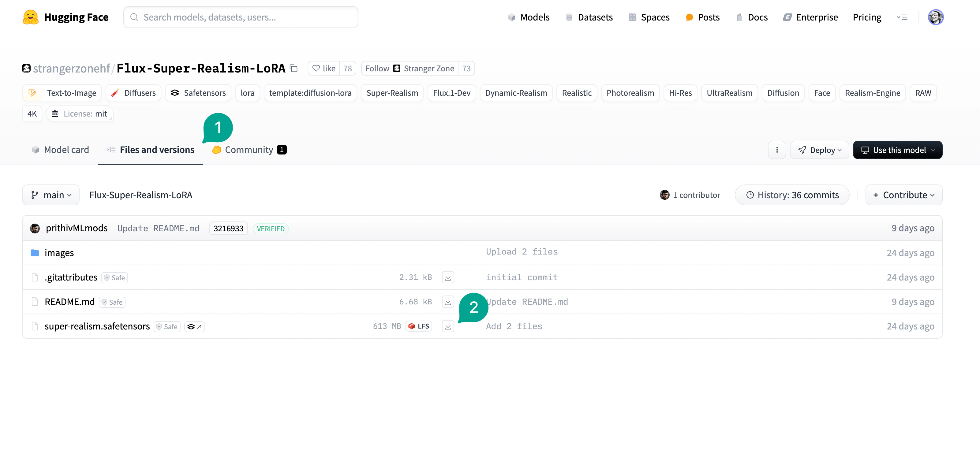This screenshot has width=980, height=476.
Task: Open the three-dot overflow menu beside Deploy
Action: (777, 150)
